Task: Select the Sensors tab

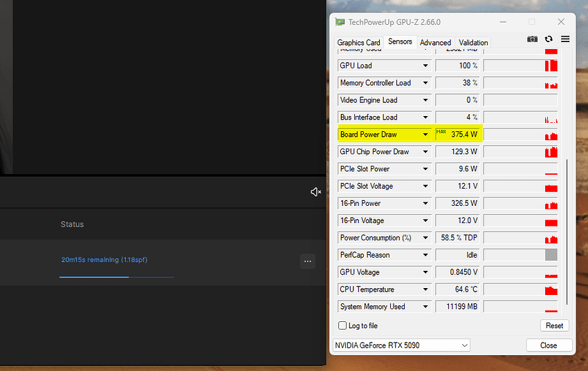Action: coord(400,41)
